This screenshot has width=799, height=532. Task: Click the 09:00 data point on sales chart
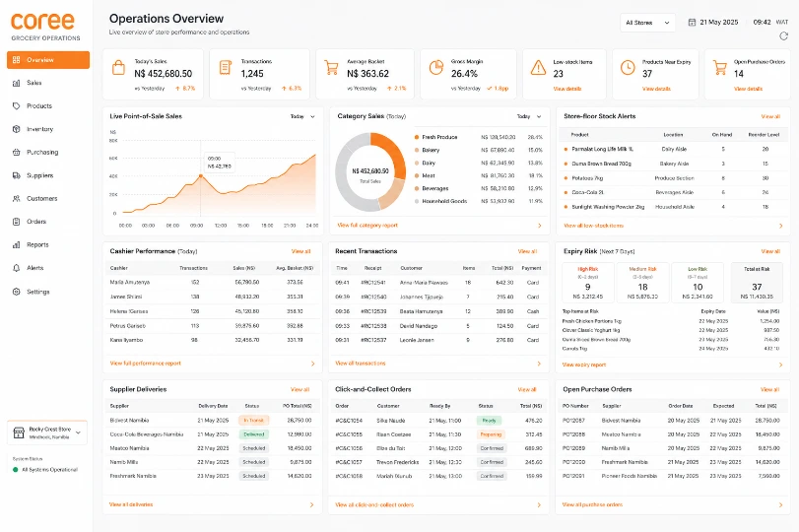pyautogui.click(x=201, y=175)
